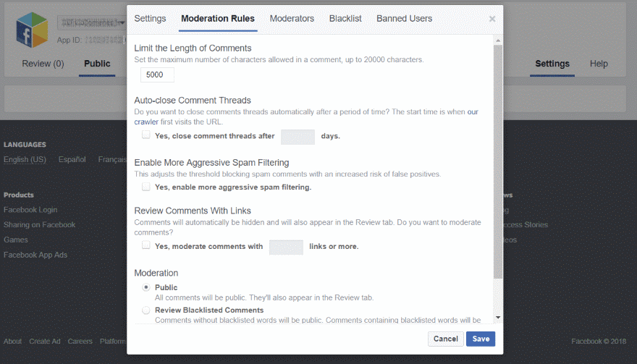Click the dialog scrollbar up arrow

coord(498,41)
